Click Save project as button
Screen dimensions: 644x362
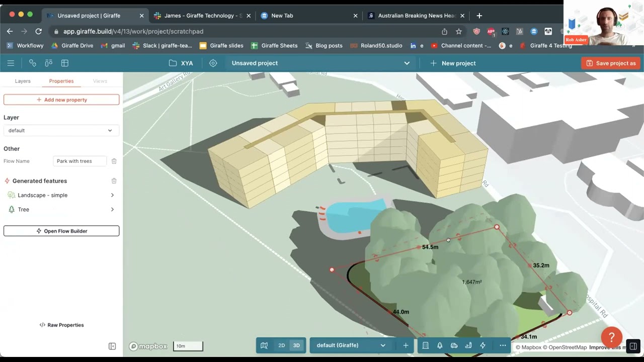pos(611,63)
